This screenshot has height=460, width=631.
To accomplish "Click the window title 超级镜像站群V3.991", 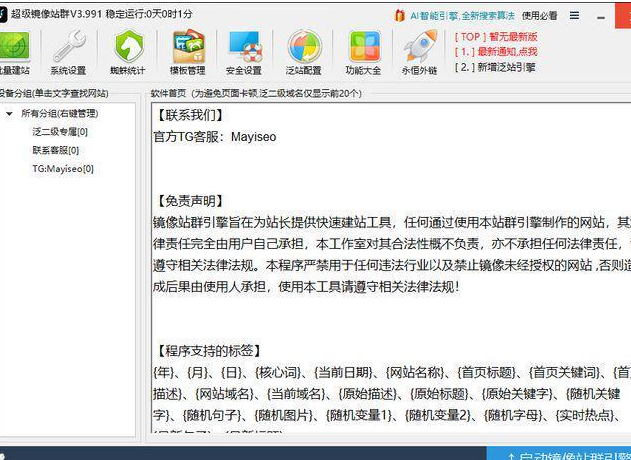I will pyautogui.click(x=57, y=14).
